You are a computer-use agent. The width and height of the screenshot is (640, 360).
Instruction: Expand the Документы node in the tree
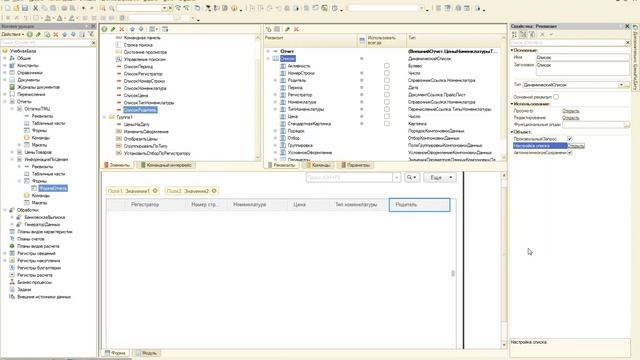(5, 80)
